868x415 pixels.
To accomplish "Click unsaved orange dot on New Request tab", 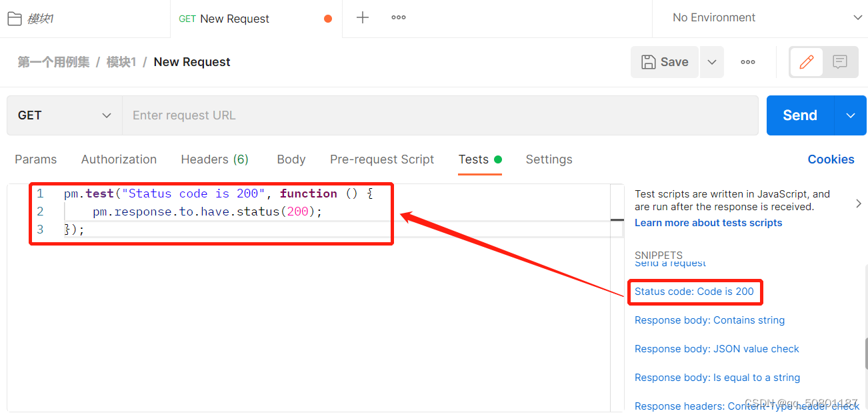I will point(328,19).
